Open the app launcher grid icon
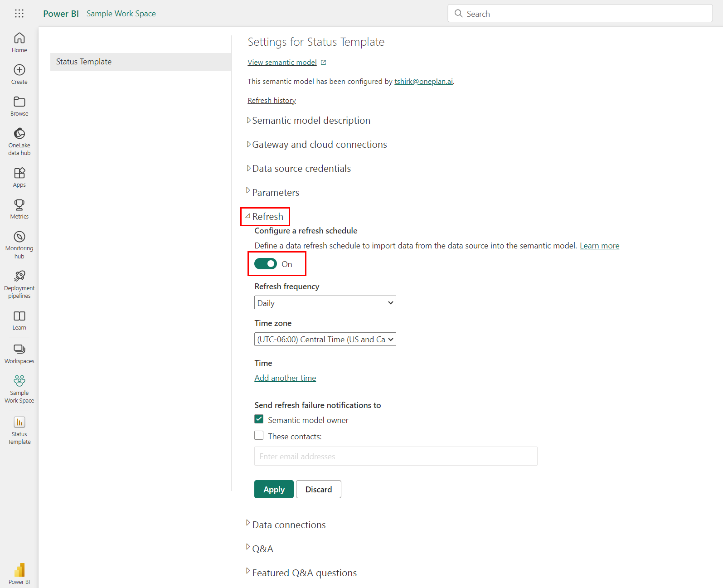This screenshot has width=723, height=588. click(x=19, y=14)
